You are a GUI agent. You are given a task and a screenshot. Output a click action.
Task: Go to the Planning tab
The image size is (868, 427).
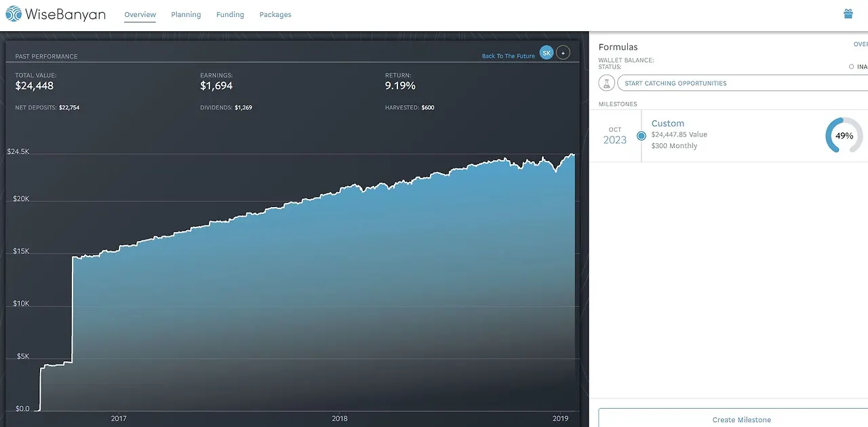[x=186, y=14]
